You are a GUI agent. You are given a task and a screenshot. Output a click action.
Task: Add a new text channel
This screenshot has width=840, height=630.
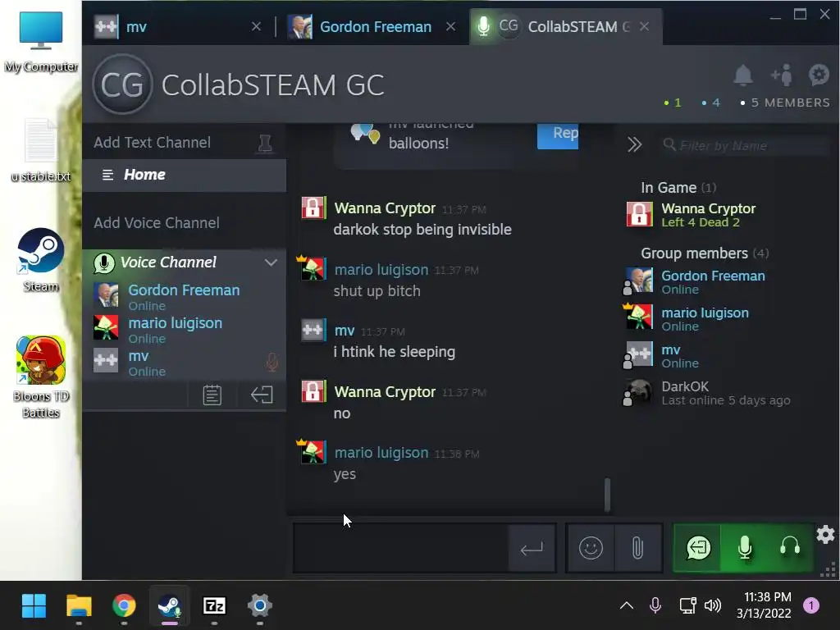(152, 143)
